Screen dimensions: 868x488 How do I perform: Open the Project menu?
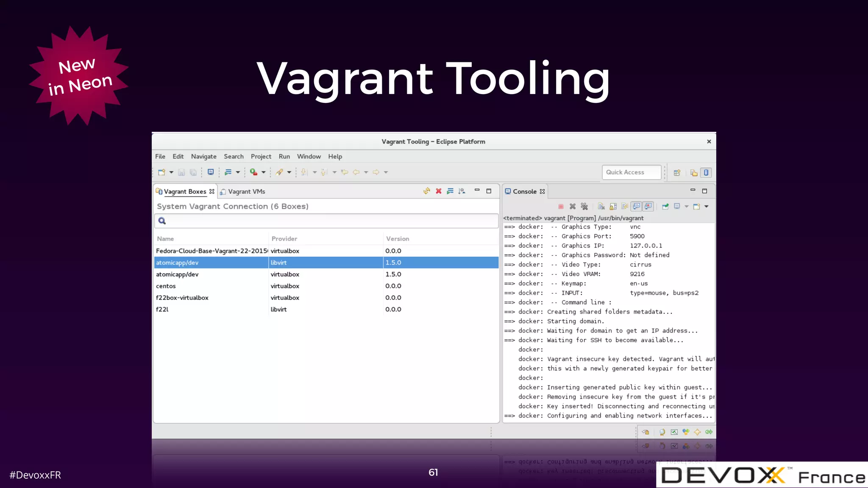(x=261, y=156)
